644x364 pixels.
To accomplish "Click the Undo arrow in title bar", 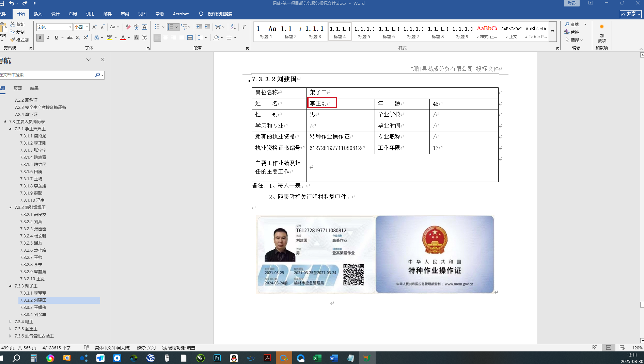I will (12, 3).
